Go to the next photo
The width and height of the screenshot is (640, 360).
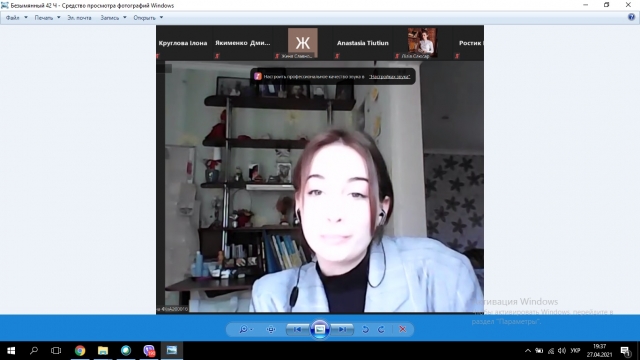click(x=342, y=329)
